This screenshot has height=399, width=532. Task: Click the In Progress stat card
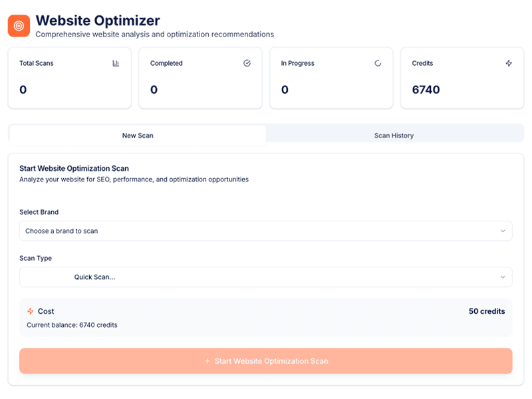pyautogui.click(x=331, y=78)
